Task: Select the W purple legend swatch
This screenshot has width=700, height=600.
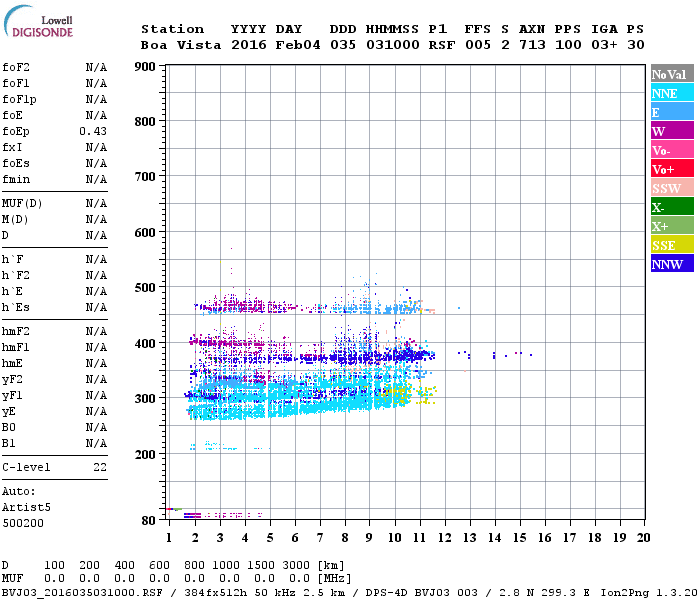Action: point(672,131)
